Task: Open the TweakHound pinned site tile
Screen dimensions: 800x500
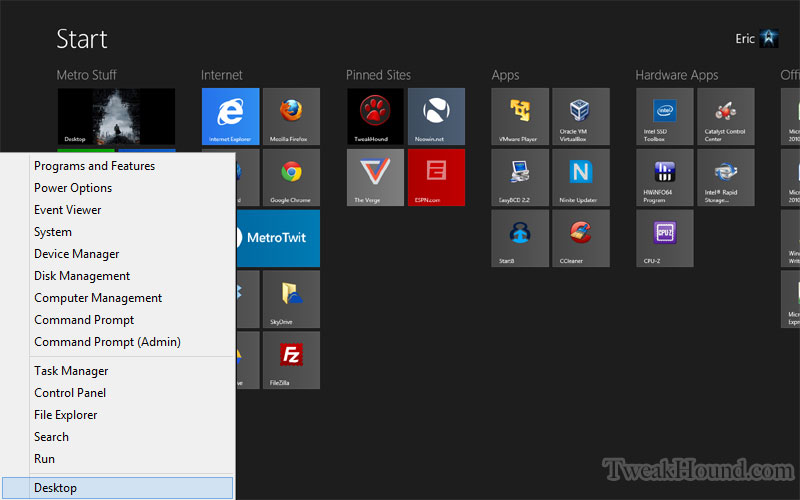Action: point(376,116)
